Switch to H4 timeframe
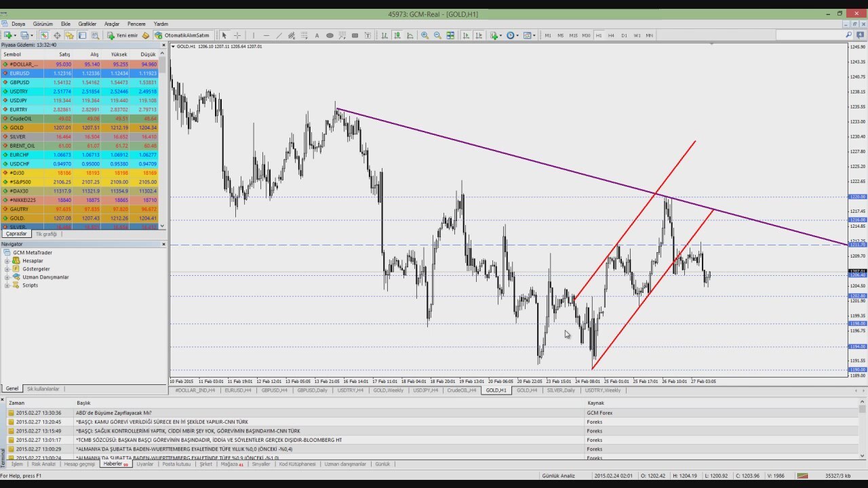The width and height of the screenshot is (868, 488). [x=611, y=35]
